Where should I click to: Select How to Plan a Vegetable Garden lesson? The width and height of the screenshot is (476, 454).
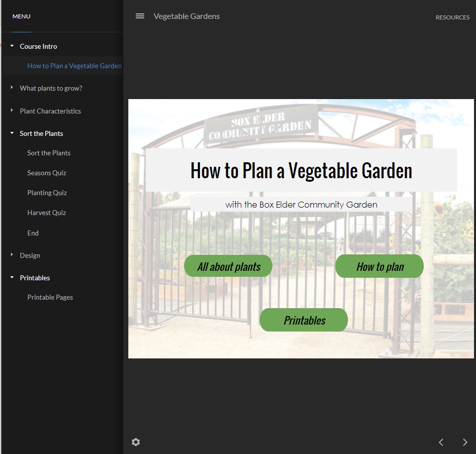(74, 66)
